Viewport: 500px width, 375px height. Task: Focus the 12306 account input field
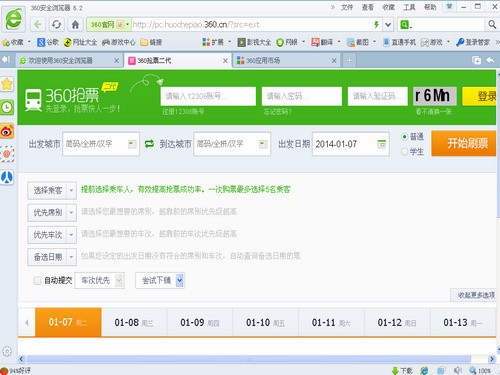point(208,96)
